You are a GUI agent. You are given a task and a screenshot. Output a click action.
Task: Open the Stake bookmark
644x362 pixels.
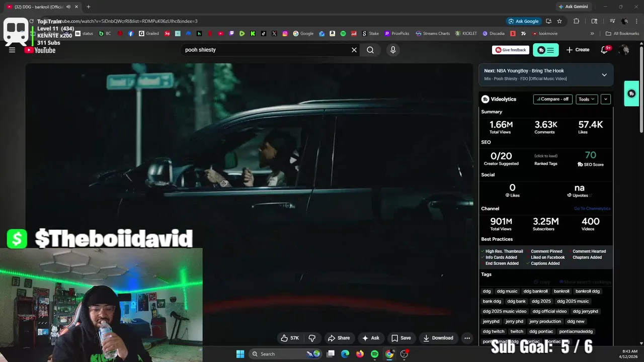tap(371, 34)
